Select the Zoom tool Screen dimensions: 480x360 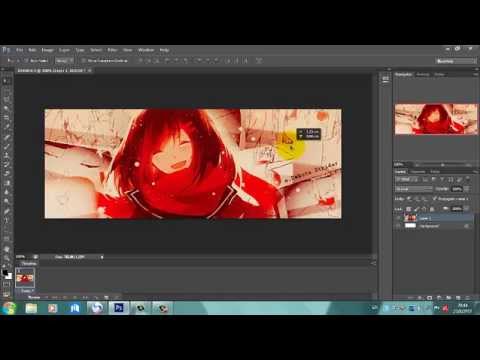[x=6, y=258]
